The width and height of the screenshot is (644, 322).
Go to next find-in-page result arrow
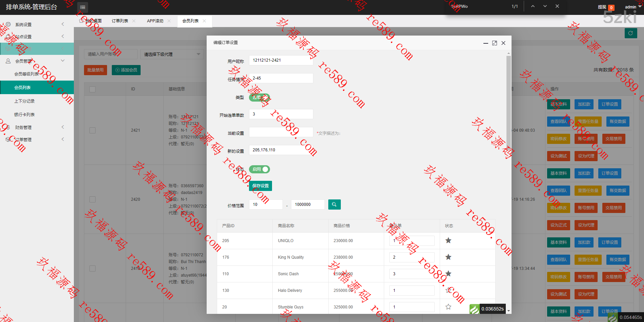[545, 6]
